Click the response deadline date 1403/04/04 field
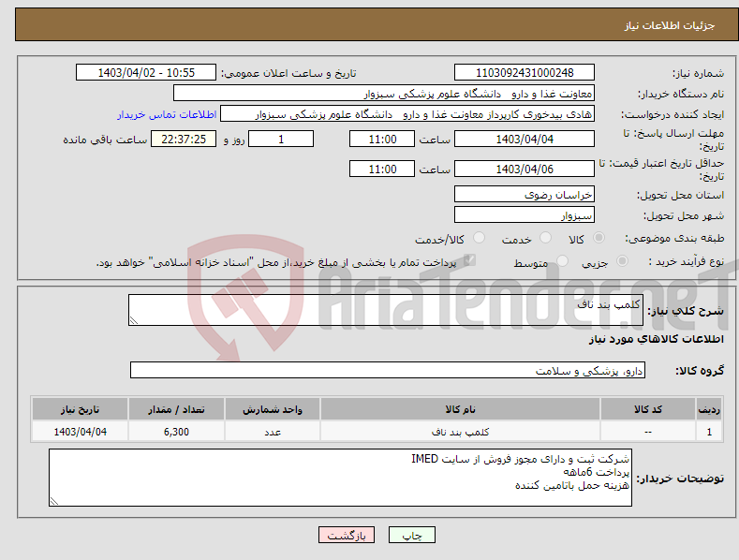Image resolution: width=739 pixels, height=560 pixels. [525, 139]
